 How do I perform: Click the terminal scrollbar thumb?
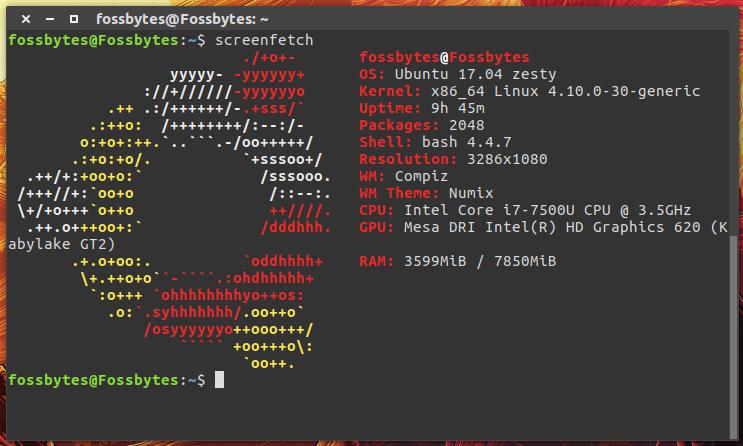pos(737,318)
